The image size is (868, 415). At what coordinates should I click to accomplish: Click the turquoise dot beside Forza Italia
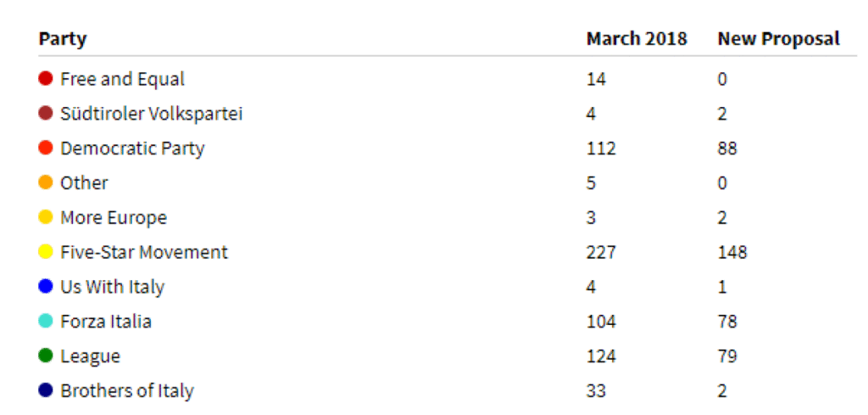tap(46, 322)
